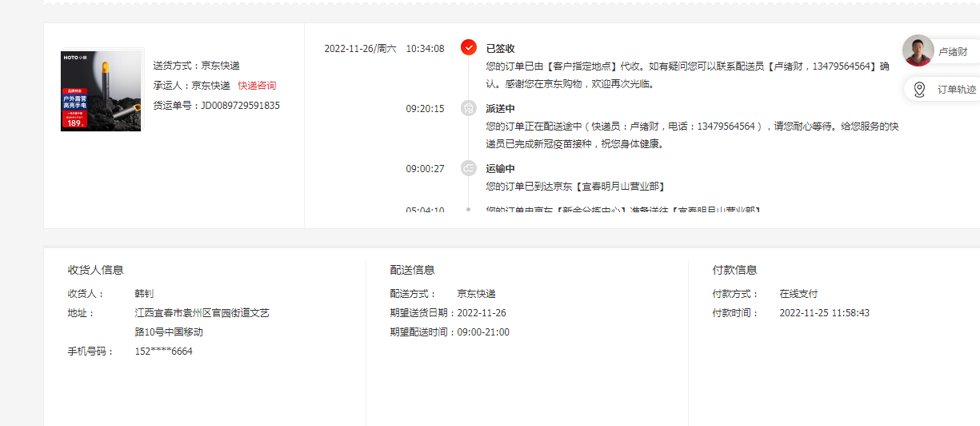980x426 pixels.
Task: Click the 派送中 status heading
Action: pos(501,109)
